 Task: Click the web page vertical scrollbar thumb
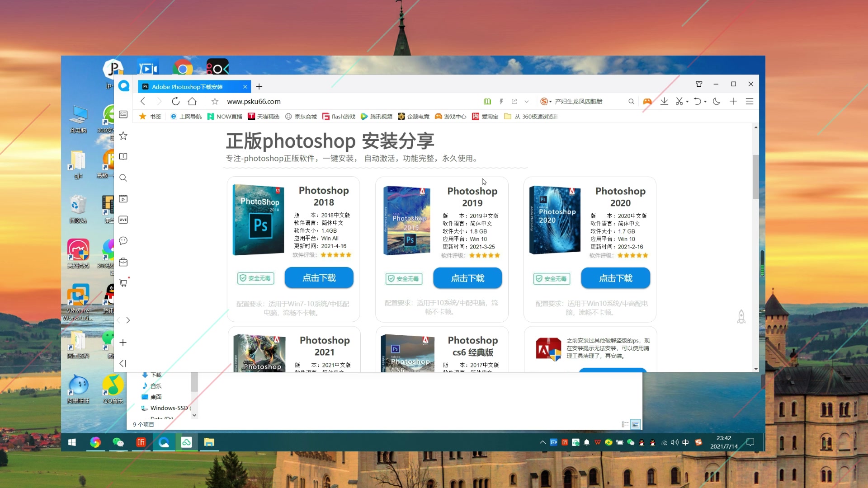coord(755,177)
